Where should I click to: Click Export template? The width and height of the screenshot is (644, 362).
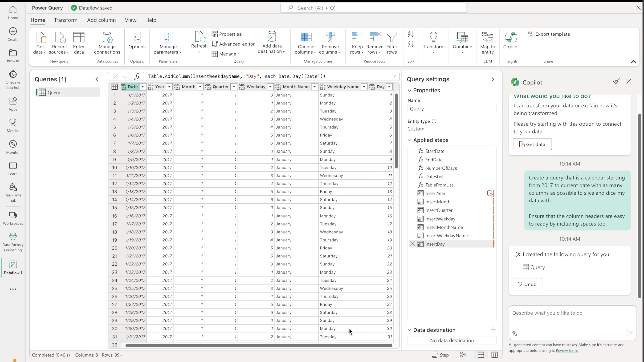pos(549,34)
